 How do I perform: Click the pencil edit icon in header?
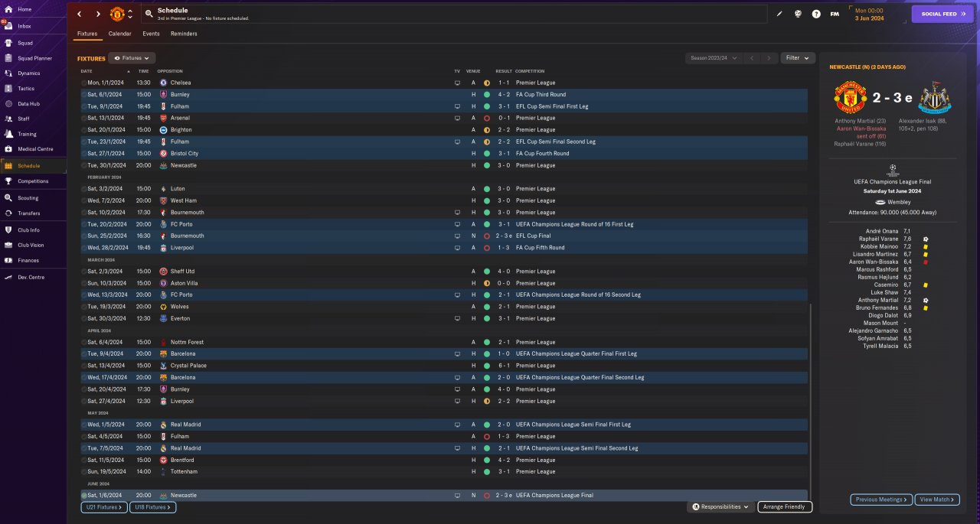click(x=779, y=14)
